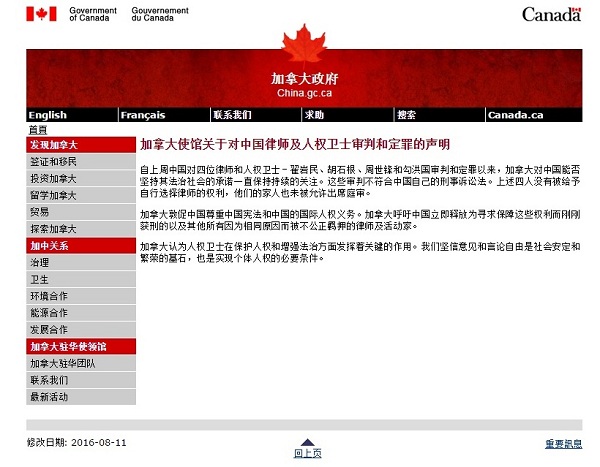The image size is (600, 467).
Task: Select 投资加拿大 in the sidebar
Action: 81,179
